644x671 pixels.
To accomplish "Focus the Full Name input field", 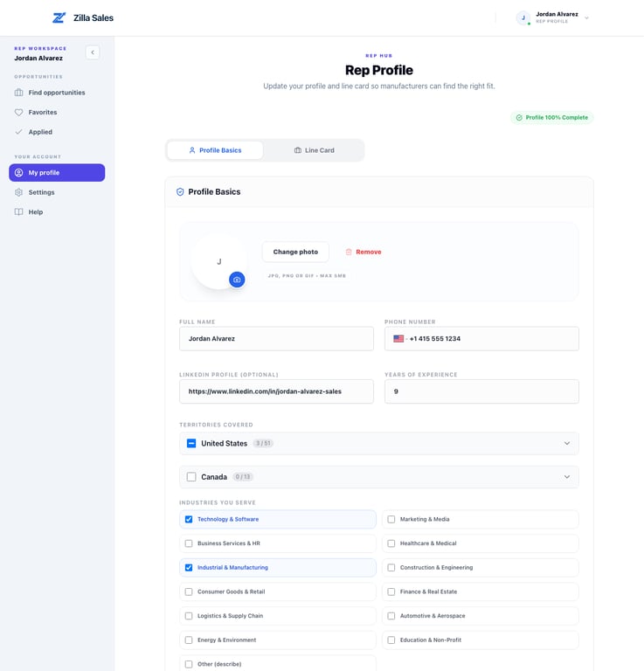I will tap(276, 338).
